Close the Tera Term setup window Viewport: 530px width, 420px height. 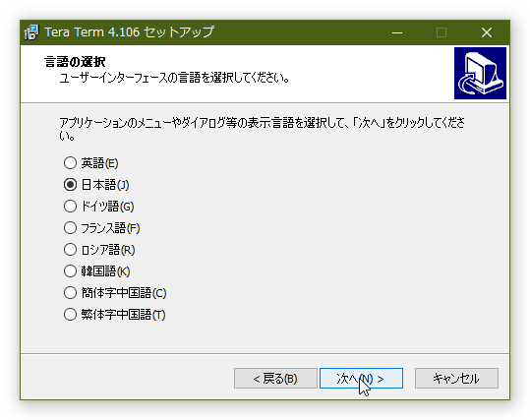pyautogui.click(x=487, y=32)
